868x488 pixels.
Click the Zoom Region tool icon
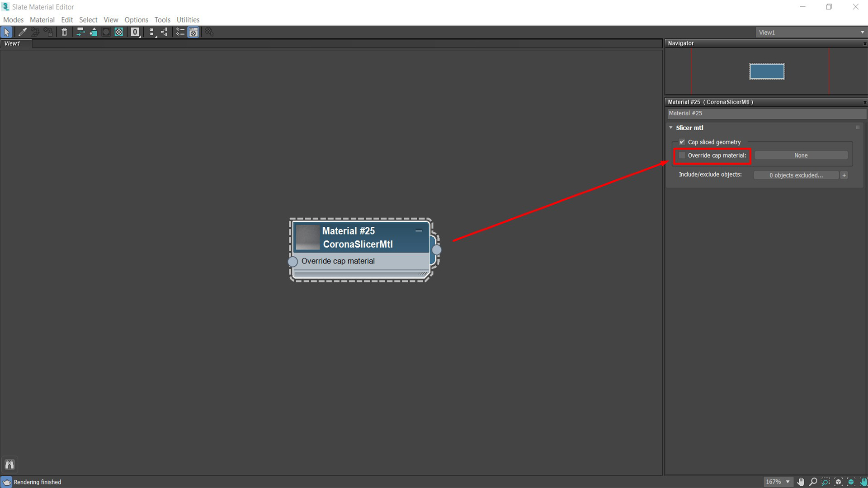point(826,482)
